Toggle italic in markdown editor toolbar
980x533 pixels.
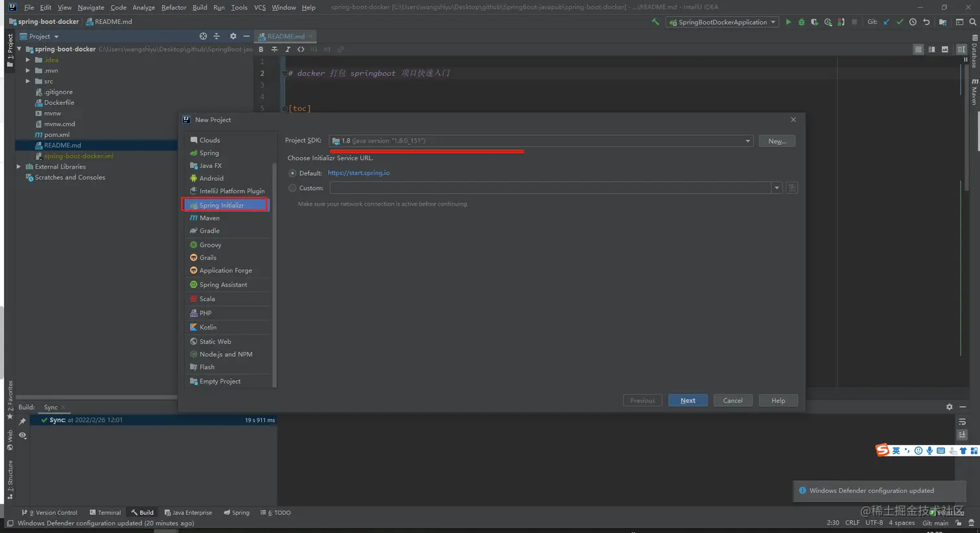(288, 49)
